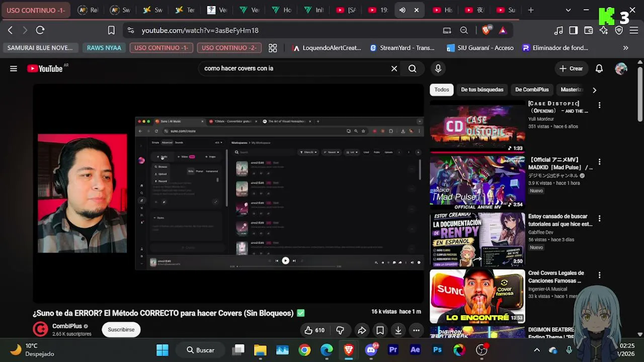The height and width of the screenshot is (362, 644).
Task: Open Discord from the taskbar
Action: pyautogui.click(x=371, y=350)
